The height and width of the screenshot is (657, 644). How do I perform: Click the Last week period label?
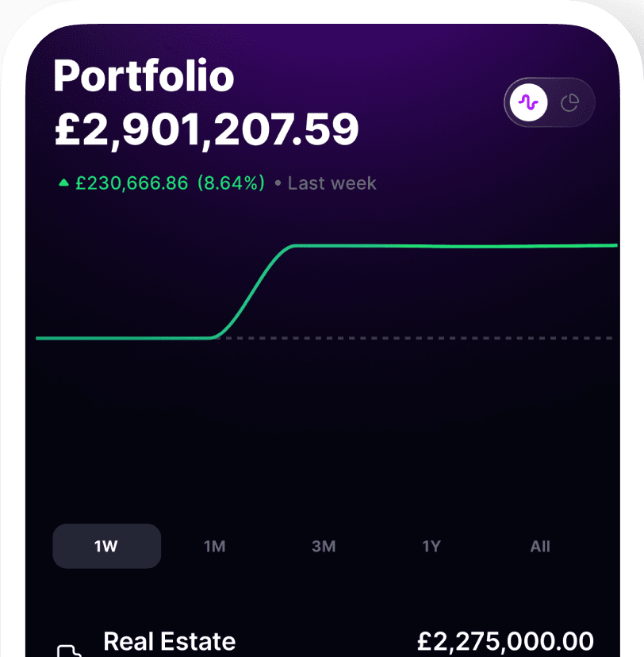pyautogui.click(x=332, y=183)
